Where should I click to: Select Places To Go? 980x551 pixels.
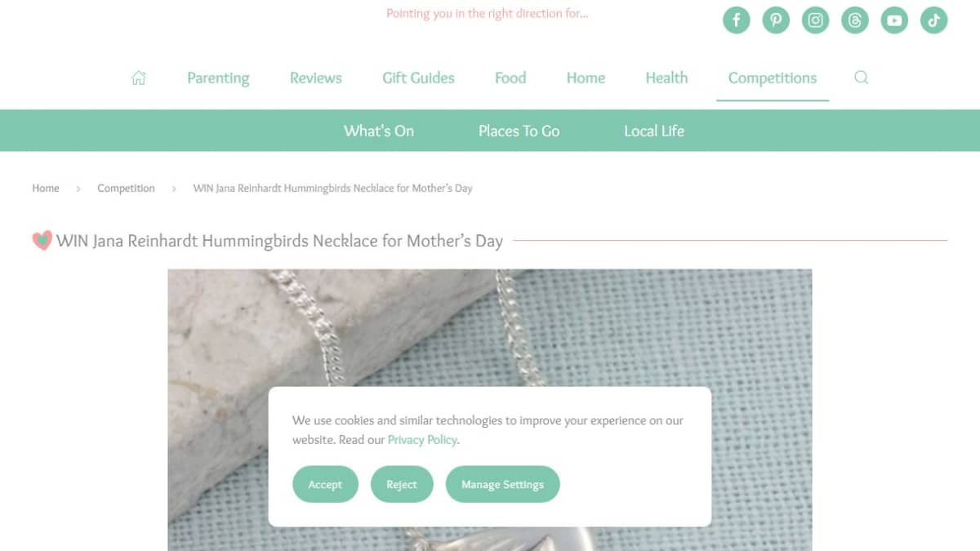(519, 131)
